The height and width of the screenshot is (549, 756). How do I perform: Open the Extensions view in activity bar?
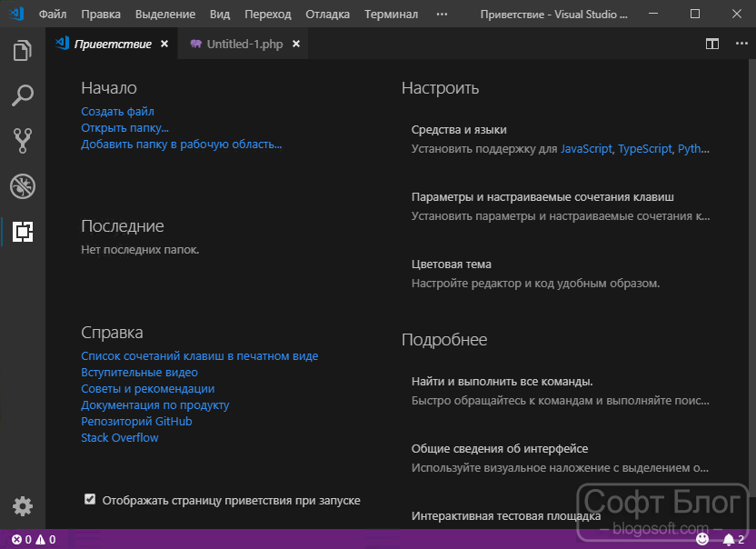tap(23, 232)
